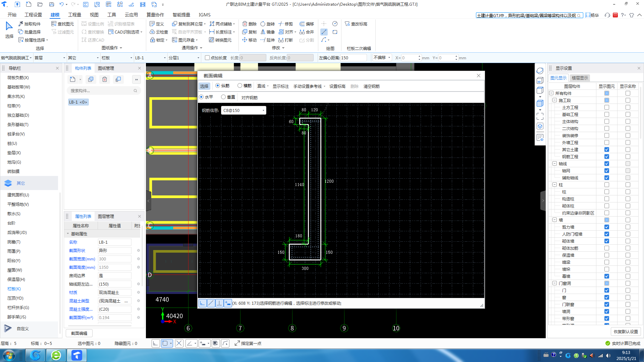Viewport: 644px width, 362px height.
Task: Click the 定义 define tool
Action: (157, 24)
